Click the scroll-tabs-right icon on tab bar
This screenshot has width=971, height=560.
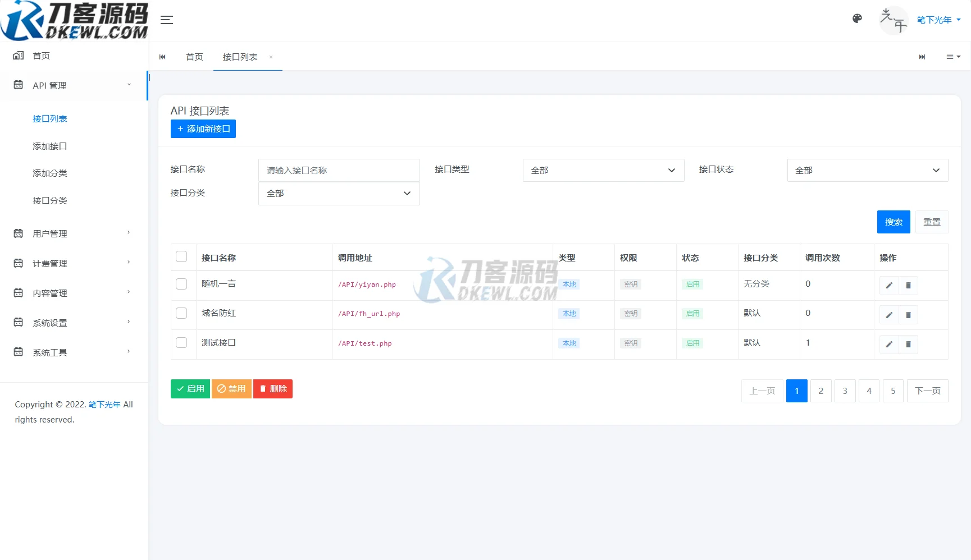point(922,57)
